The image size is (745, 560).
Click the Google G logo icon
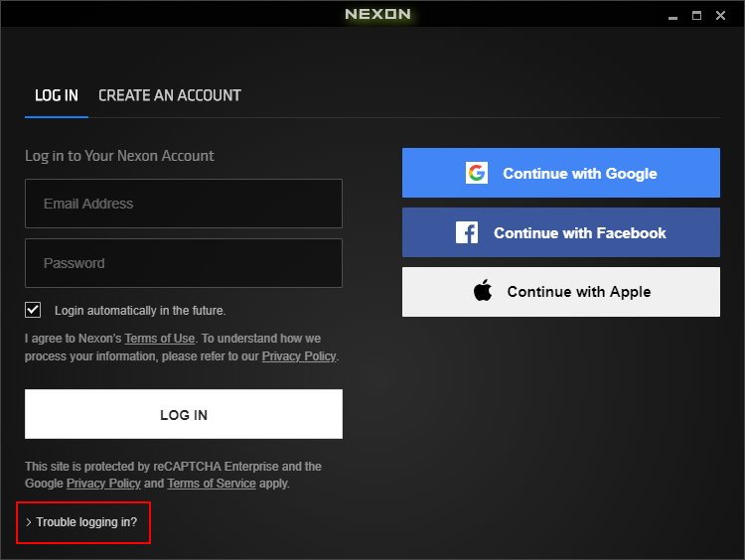tap(477, 173)
